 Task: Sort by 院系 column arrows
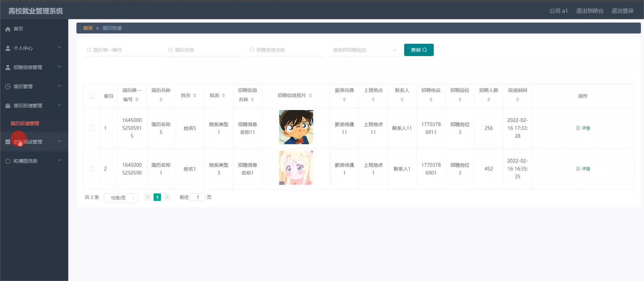point(224,96)
